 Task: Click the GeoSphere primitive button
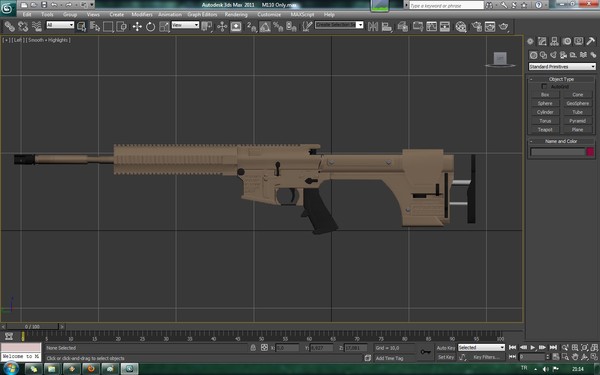click(x=577, y=103)
